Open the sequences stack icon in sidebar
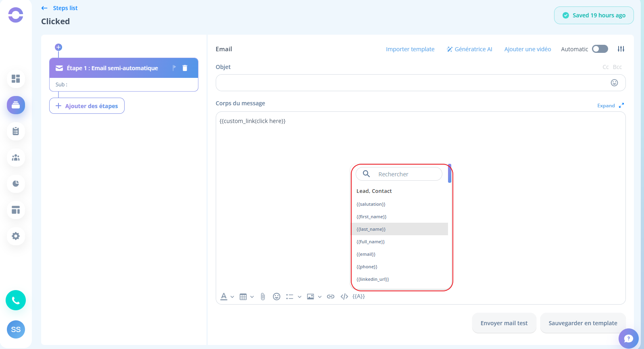Image resolution: width=644 pixels, height=349 pixels. tap(16, 105)
